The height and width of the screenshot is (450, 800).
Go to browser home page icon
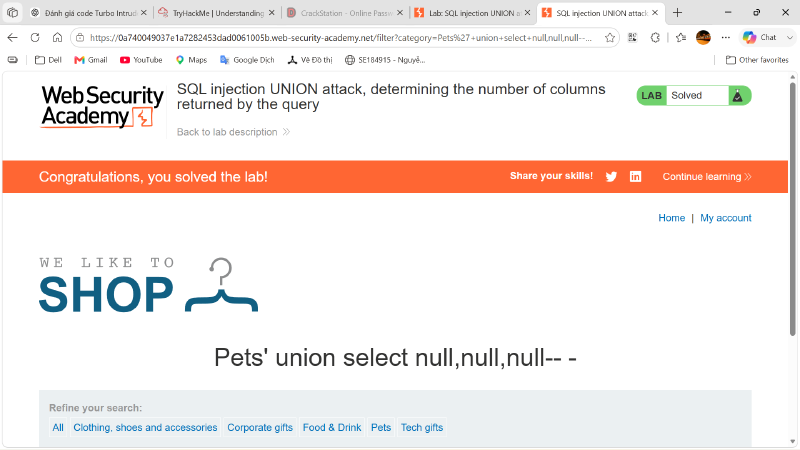point(57,37)
